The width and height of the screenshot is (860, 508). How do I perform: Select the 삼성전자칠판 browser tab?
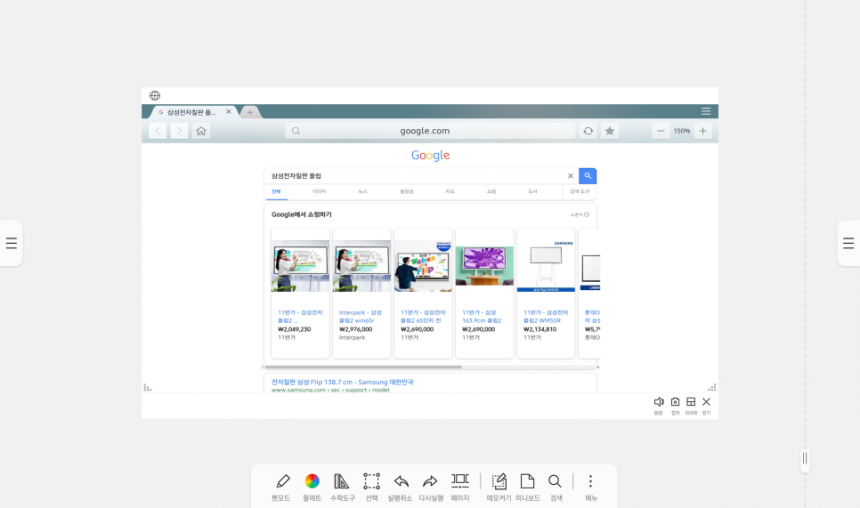click(x=191, y=112)
